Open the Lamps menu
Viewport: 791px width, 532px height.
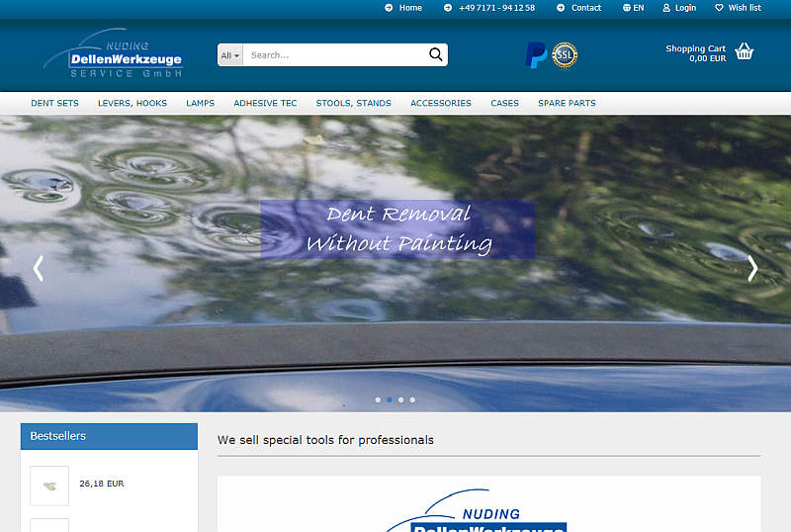201,103
